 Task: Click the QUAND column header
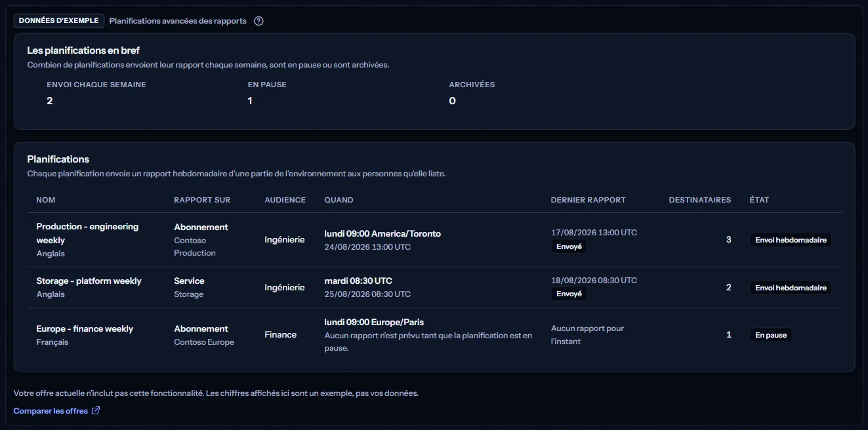point(339,200)
